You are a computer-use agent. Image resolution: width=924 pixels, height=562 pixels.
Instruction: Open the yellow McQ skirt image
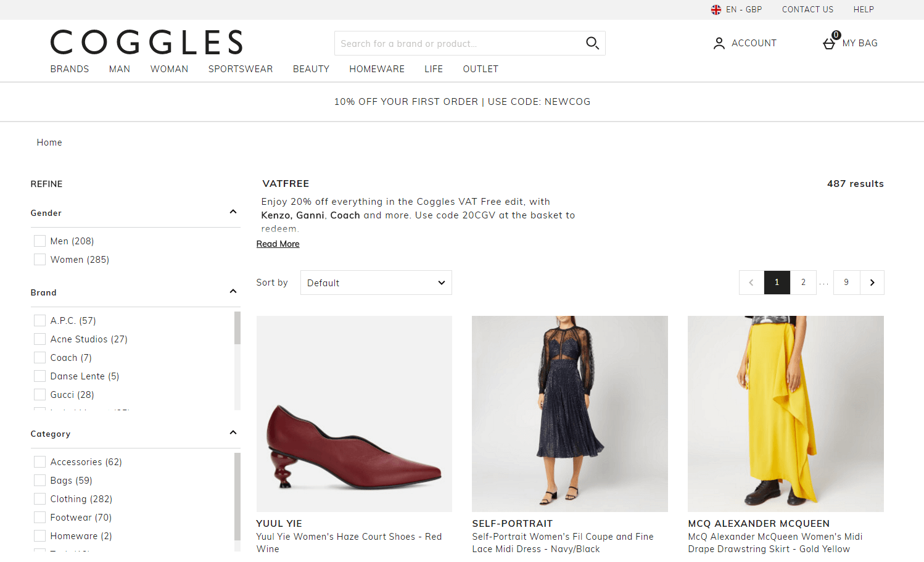pyautogui.click(x=786, y=414)
